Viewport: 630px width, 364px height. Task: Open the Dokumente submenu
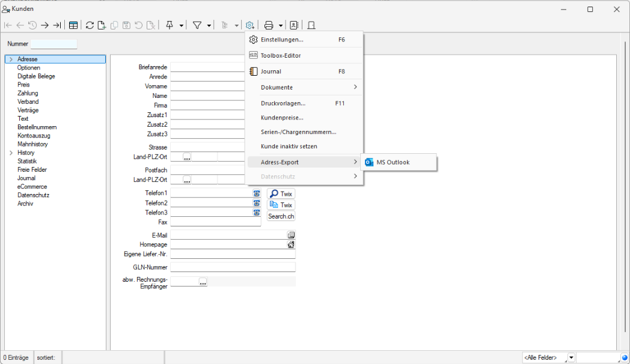(x=304, y=87)
